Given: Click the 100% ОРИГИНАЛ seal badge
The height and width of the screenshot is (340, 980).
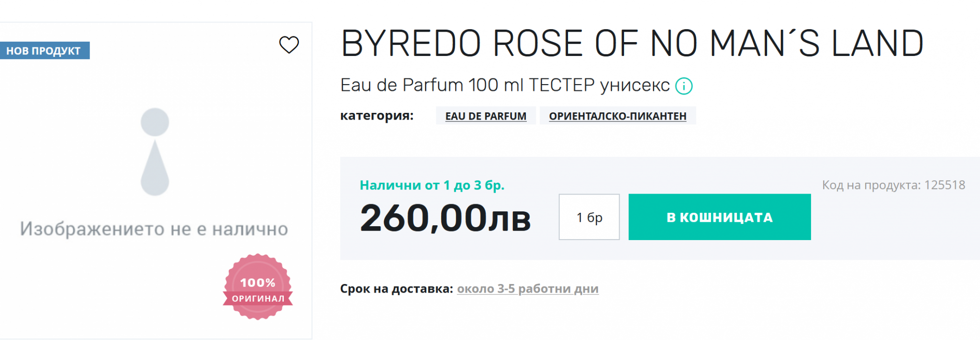Looking at the screenshot, I should (x=258, y=287).
